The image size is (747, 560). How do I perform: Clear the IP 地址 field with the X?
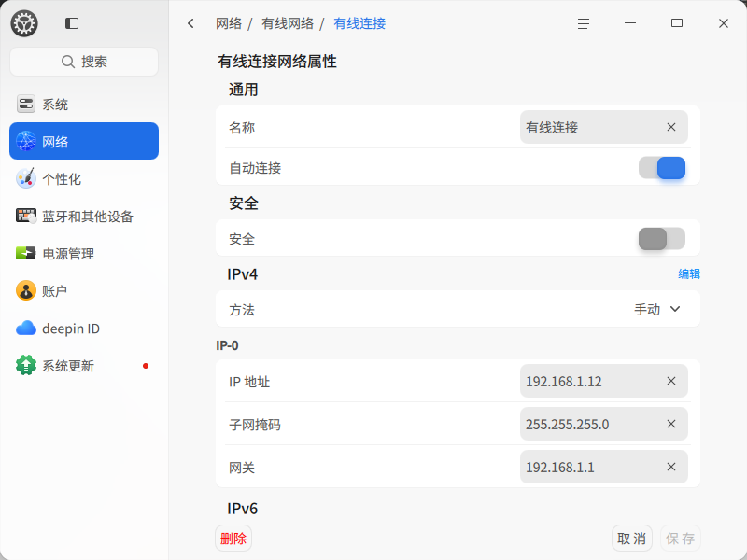point(671,381)
